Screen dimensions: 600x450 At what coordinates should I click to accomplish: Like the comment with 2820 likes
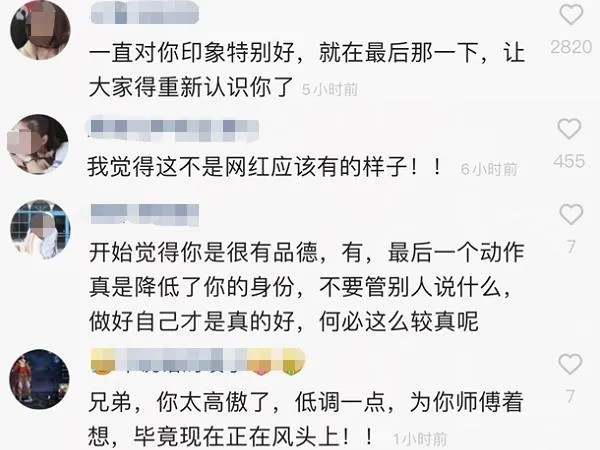(x=571, y=15)
